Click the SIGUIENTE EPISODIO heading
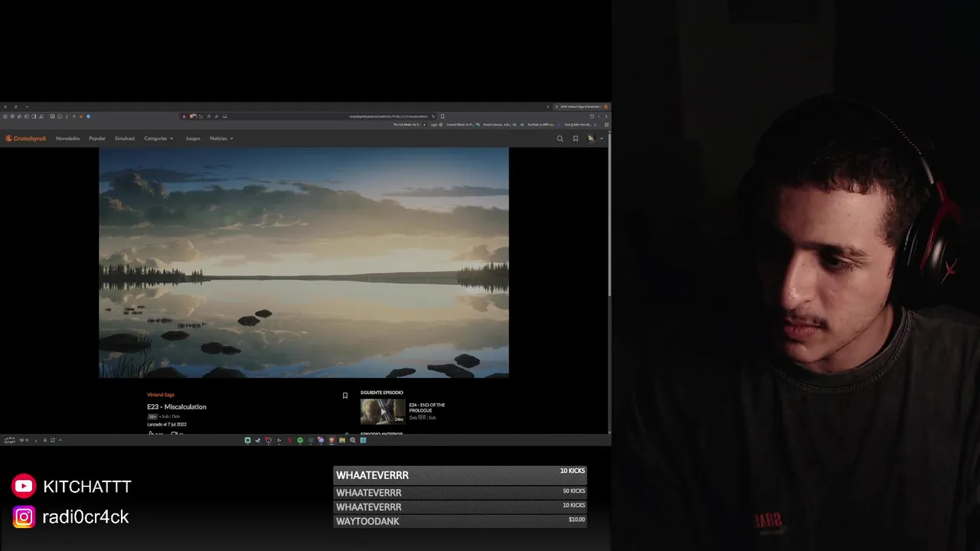Image resolution: width=980 pixels, height=551 pixels. pos(381,393)
